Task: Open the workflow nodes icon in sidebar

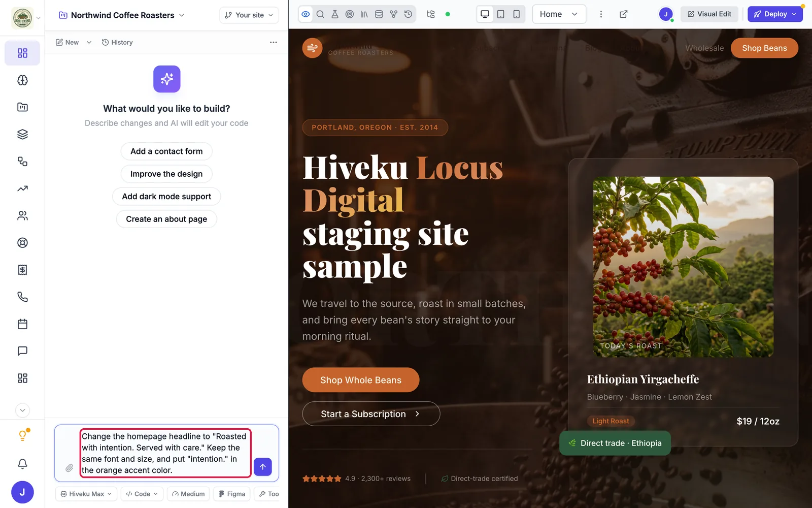Action: [x=22, y=162]
